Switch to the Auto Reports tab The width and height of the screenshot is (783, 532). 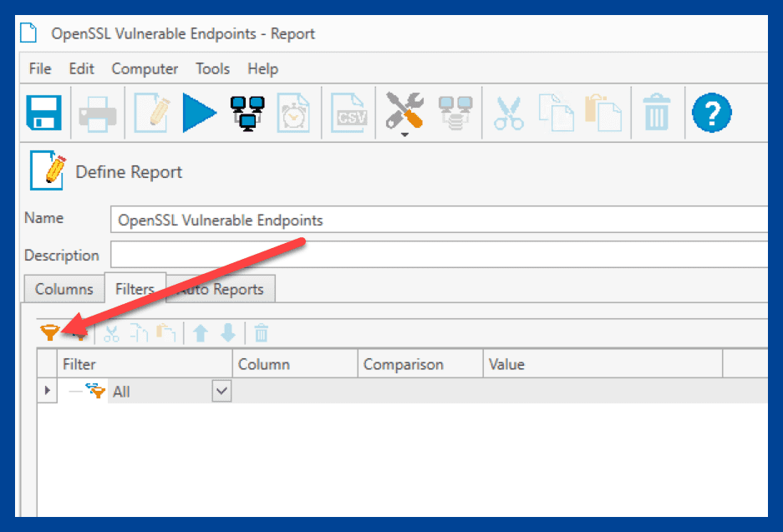click(x=221, y=289)
